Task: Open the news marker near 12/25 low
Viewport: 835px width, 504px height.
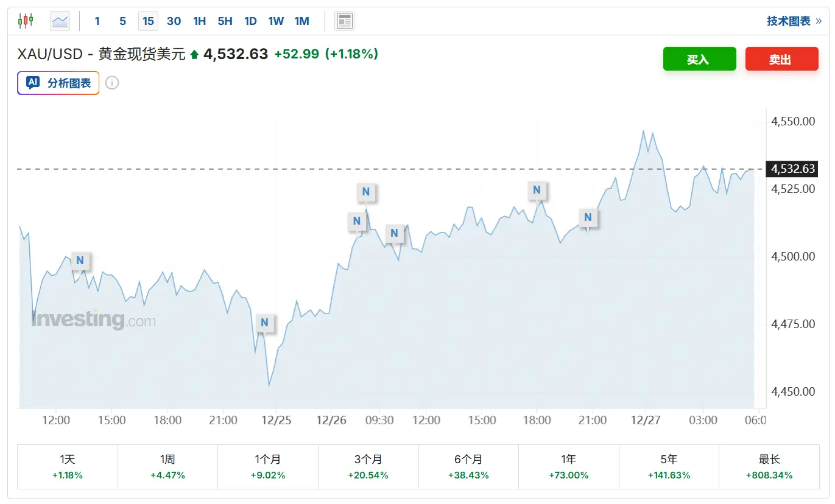Action: (264, 323)
